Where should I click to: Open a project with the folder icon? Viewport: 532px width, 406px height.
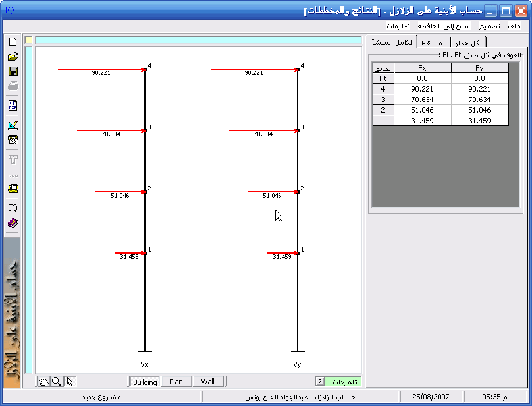13,57
